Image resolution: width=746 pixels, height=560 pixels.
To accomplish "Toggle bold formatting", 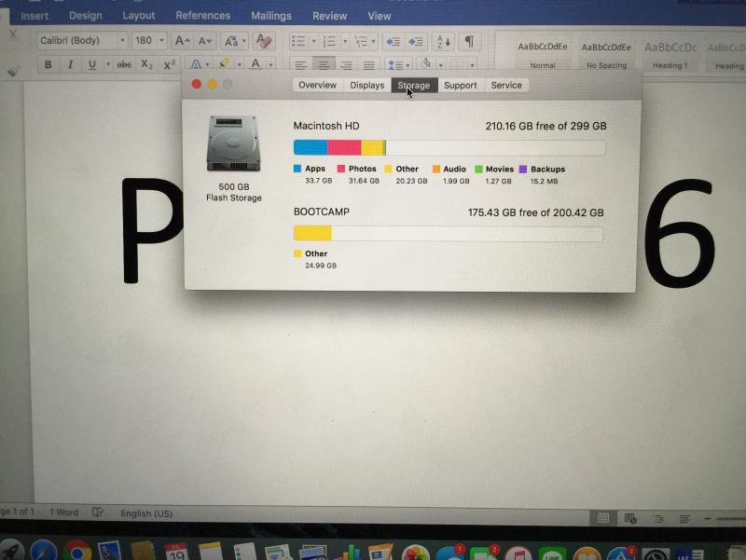I will pyautogui.click(x=47, y=64).
